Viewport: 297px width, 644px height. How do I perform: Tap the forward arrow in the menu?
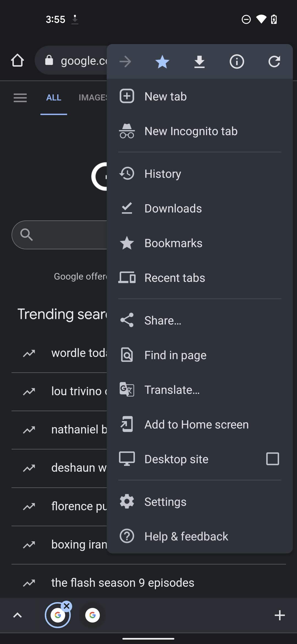(x=125, y=61)
